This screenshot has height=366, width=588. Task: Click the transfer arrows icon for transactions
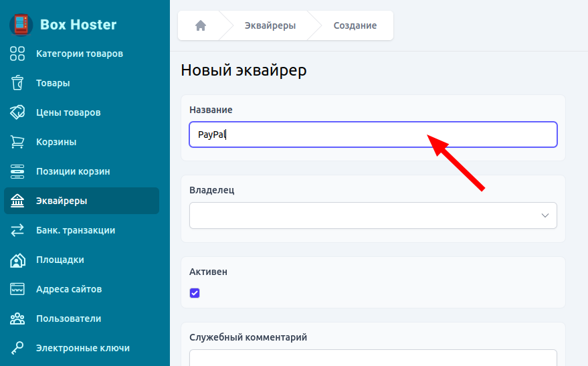17,230
